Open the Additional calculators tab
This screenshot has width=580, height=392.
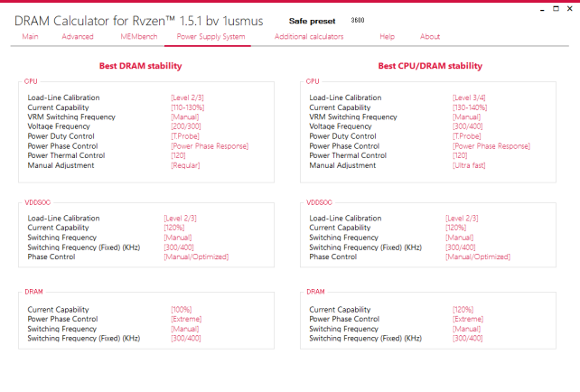309,37
